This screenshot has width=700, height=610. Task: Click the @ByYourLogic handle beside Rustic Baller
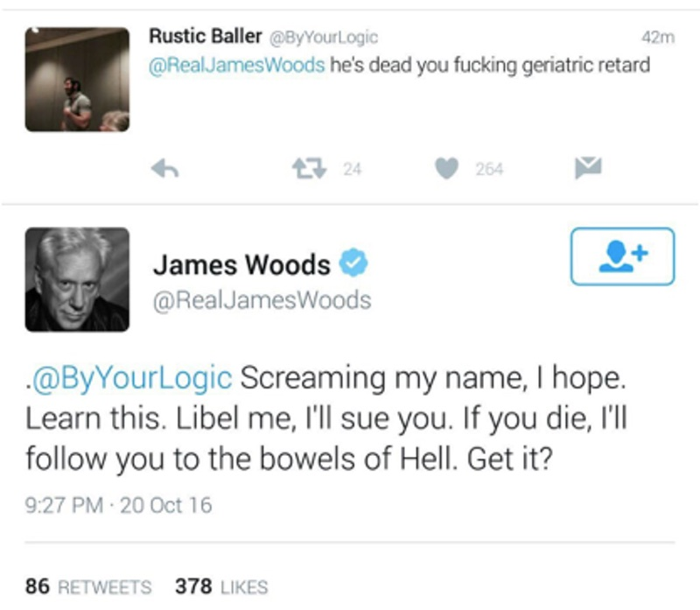click(323, 38)
